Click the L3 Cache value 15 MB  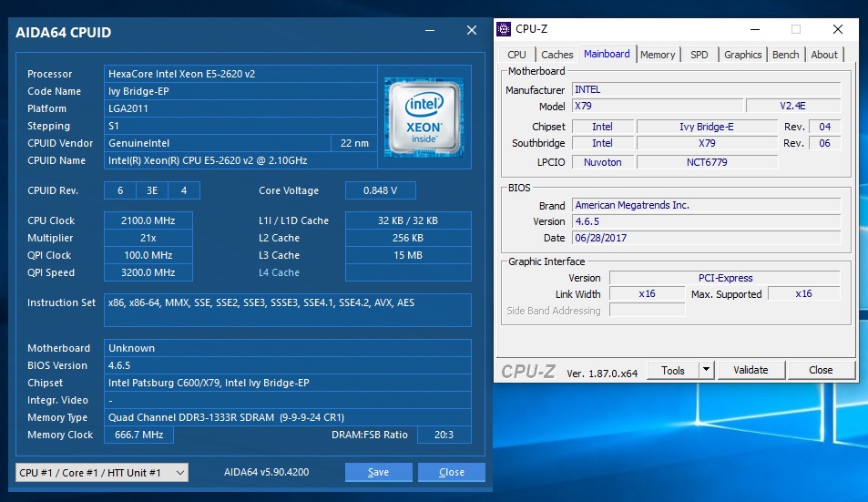pos(408,255)
